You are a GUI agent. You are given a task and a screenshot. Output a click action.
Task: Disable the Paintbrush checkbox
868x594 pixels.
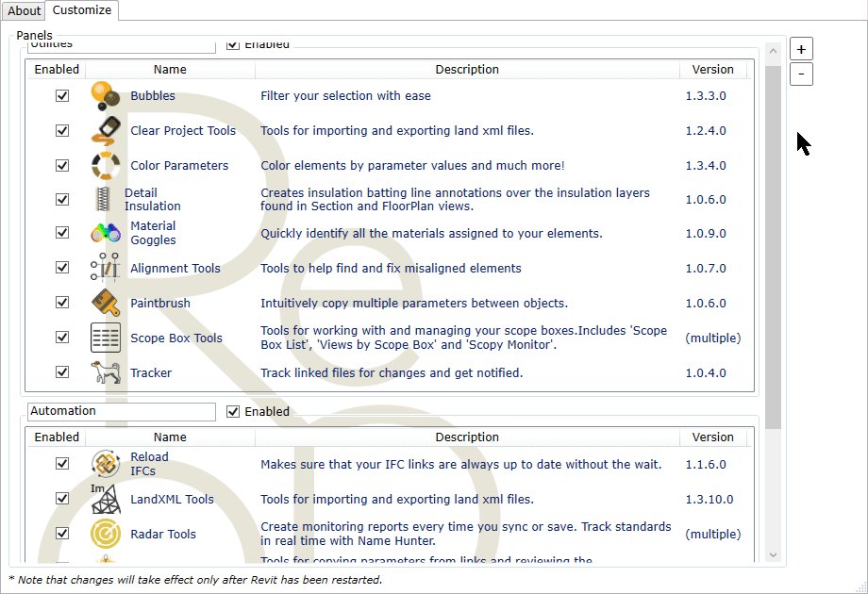[62, 302]
